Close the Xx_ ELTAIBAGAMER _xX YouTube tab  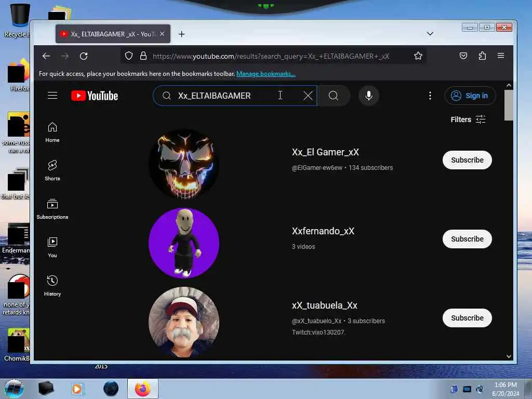[x=162, y=34]
